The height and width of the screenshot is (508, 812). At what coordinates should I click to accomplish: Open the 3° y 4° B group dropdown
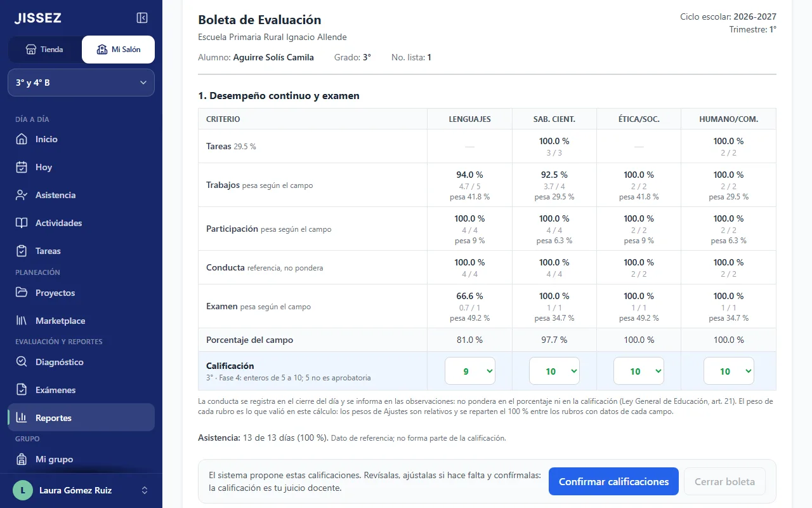tap(81, 83)
